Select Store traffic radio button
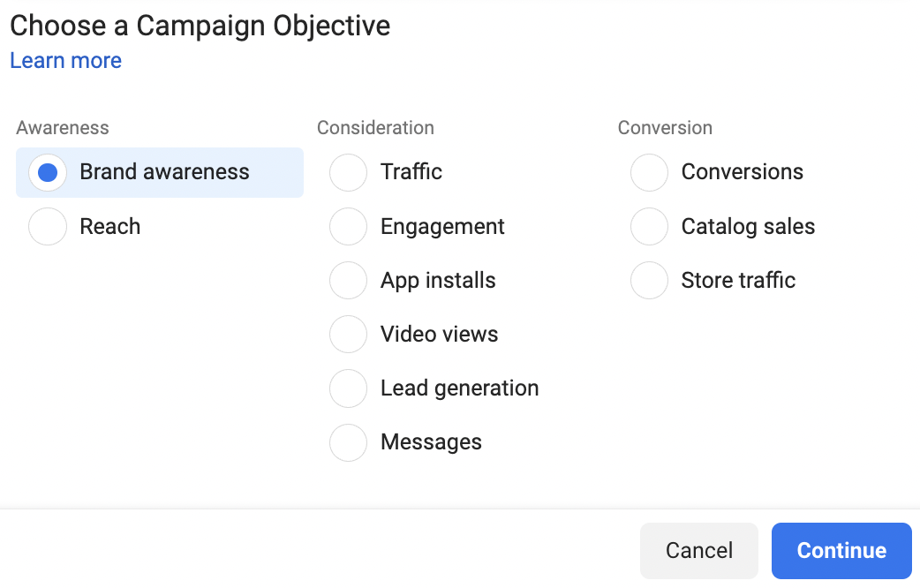The width and height of the screenshot is (920, 588). tap(649, 281)
